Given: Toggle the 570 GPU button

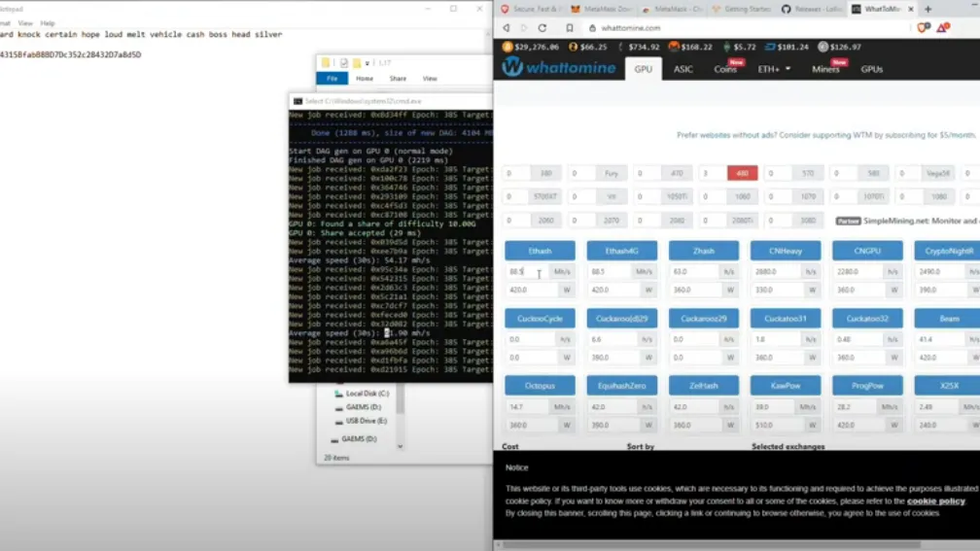Looking at the screenshot, I should tap(808, 173).
